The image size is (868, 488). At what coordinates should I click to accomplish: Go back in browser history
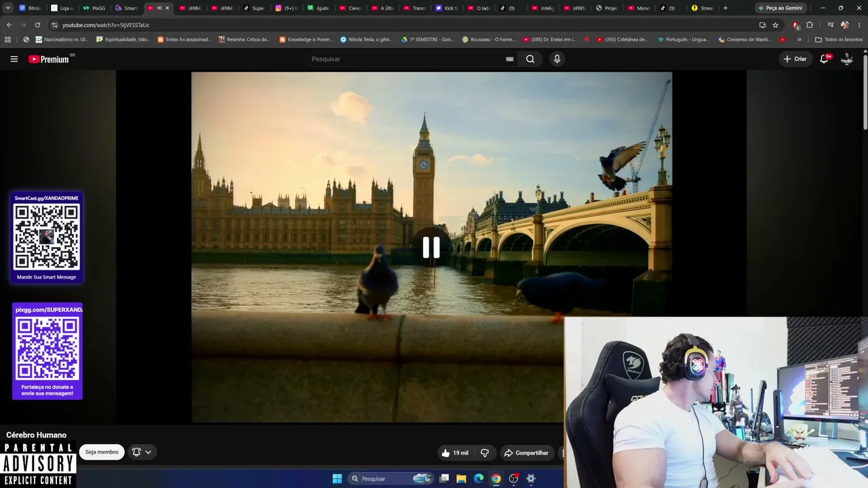(9, 25)
